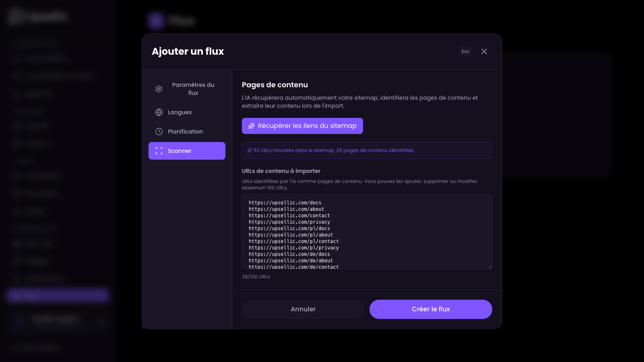The image size is (644, 362).
Task: Grab the textarea resize handle corner
Action: click(490, 266)
